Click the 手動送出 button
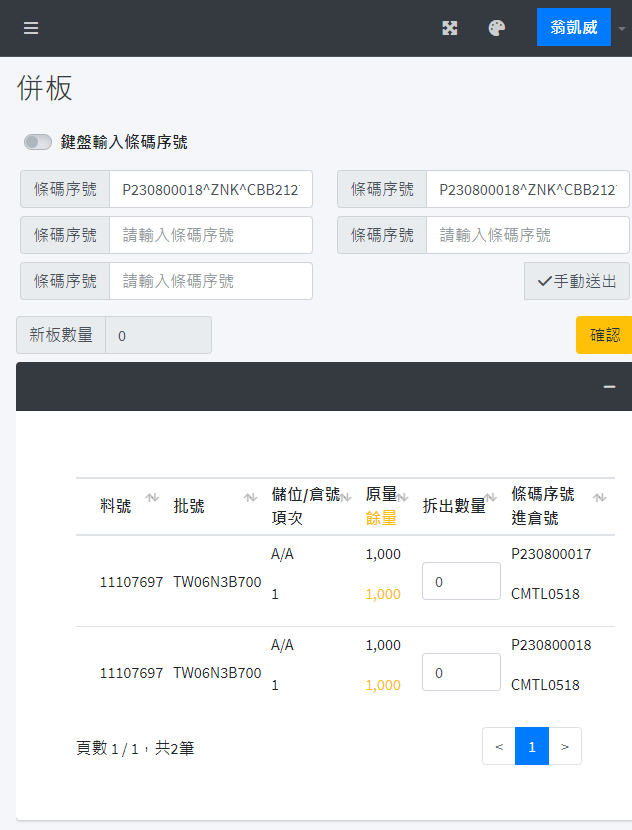This screenshot has width=632, height=830. [x=577, y=281]
